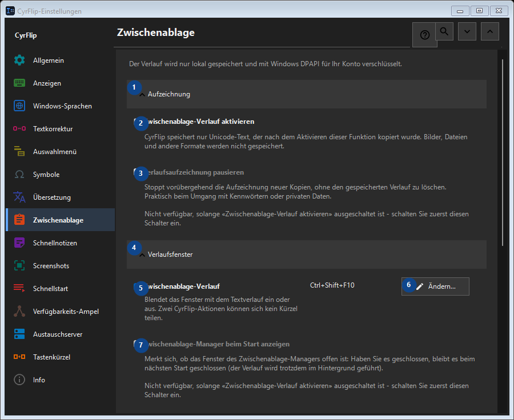Click the Ändern... shortcut button
514x420 pixels.
tap(435, 286)
